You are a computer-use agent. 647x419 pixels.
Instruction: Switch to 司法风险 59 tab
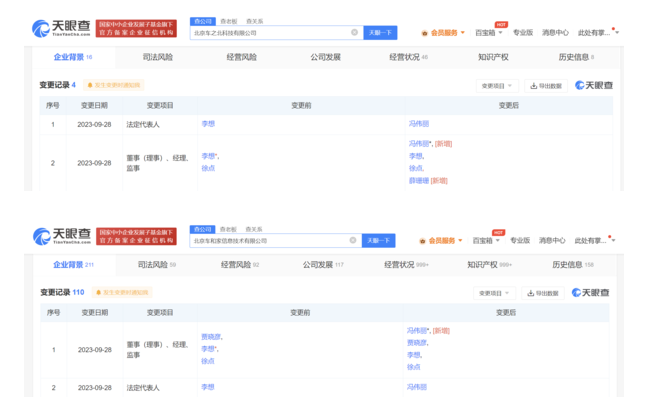pyautogui.click(x=157, y=265)
